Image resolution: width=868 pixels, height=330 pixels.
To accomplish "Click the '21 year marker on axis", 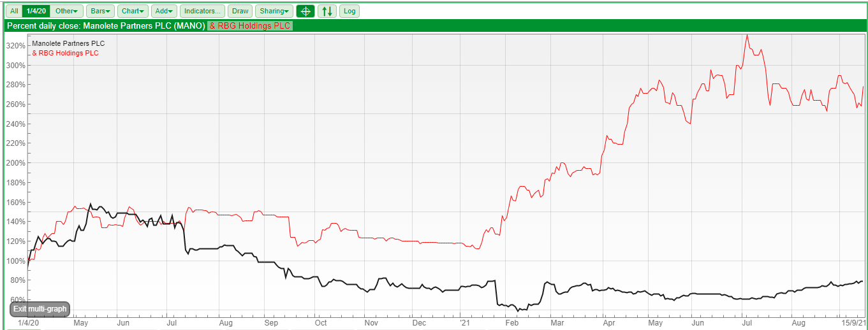I will click(466, 323).
